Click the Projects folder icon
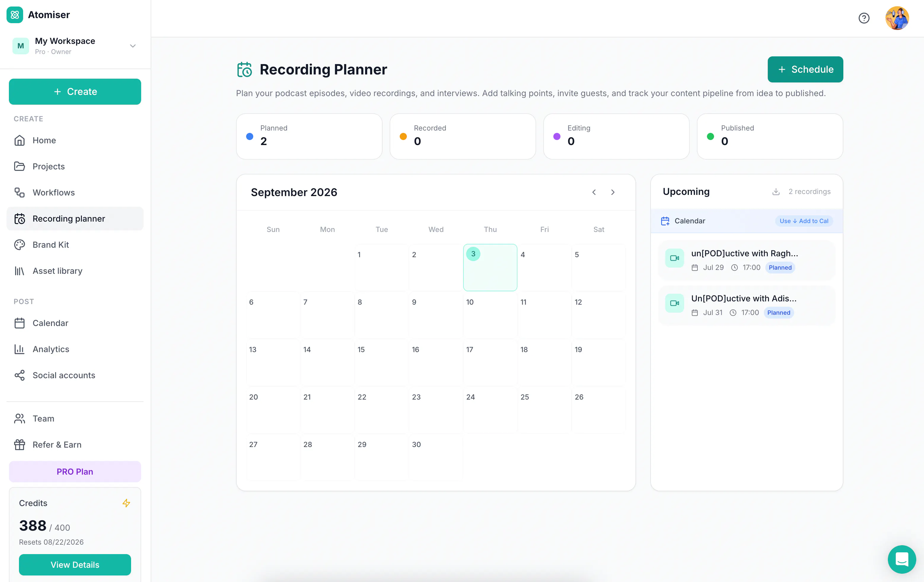This screenshot has width=924, height=582. (20, 166)
